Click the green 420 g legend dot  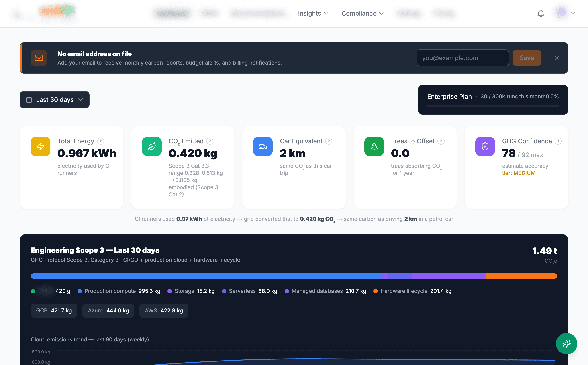pyautogui.click(x=33, y=291)
